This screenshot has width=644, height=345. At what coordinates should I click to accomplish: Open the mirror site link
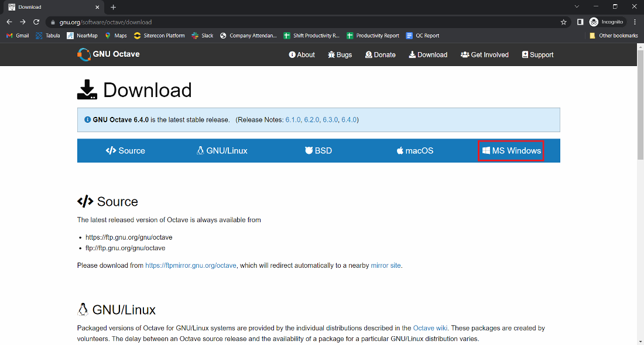click(386, 265)
